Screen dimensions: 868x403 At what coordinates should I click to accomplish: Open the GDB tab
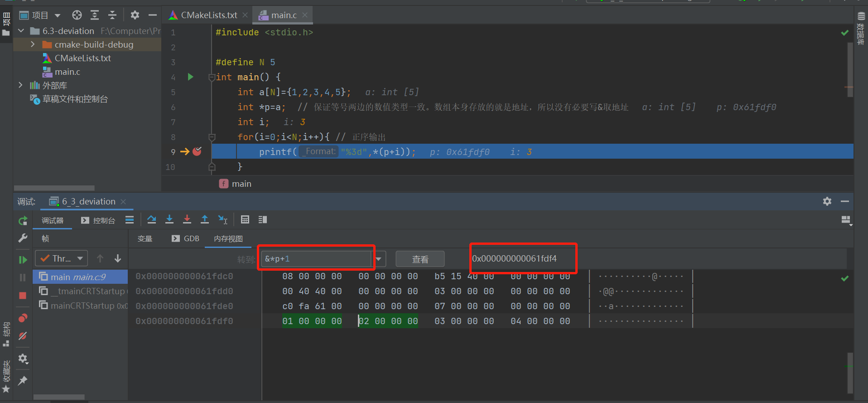[x=186, y=238]
